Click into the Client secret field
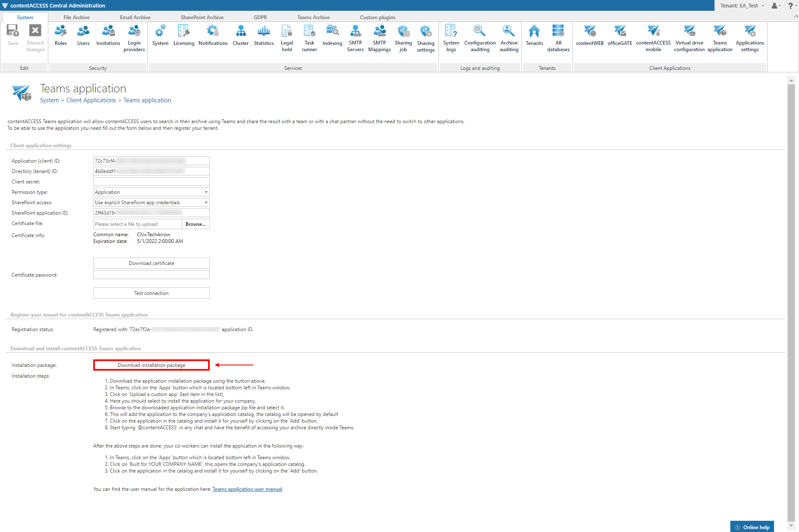 pos(151,182)
